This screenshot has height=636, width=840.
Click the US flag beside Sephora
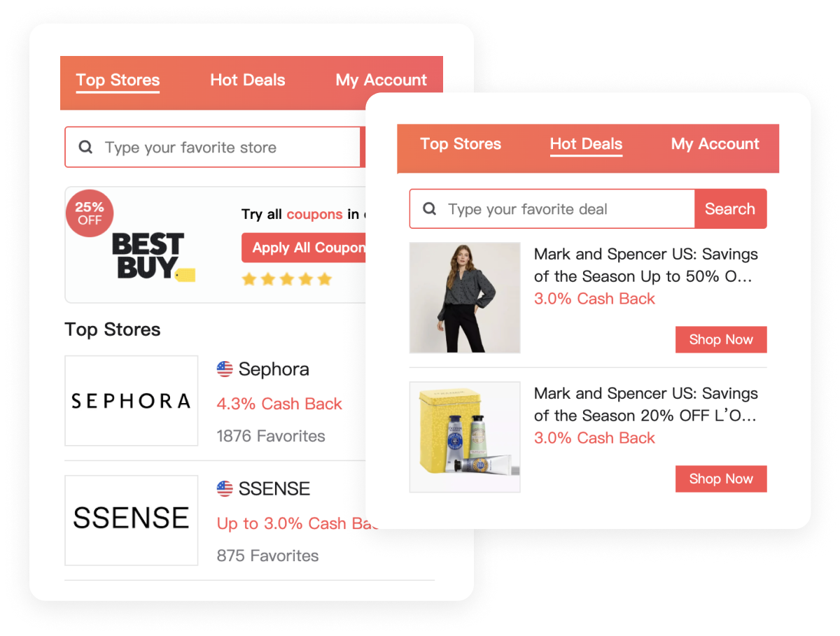225,369
